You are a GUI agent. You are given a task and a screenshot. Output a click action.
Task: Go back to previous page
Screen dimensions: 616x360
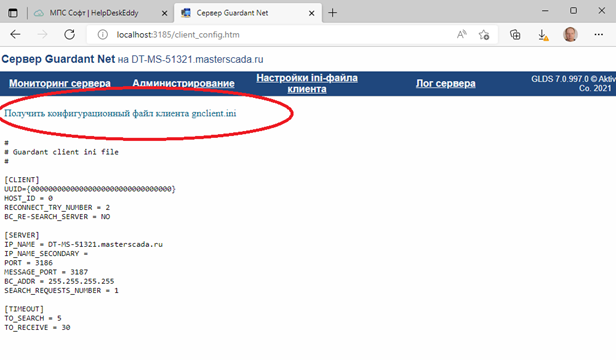point(15,35)
